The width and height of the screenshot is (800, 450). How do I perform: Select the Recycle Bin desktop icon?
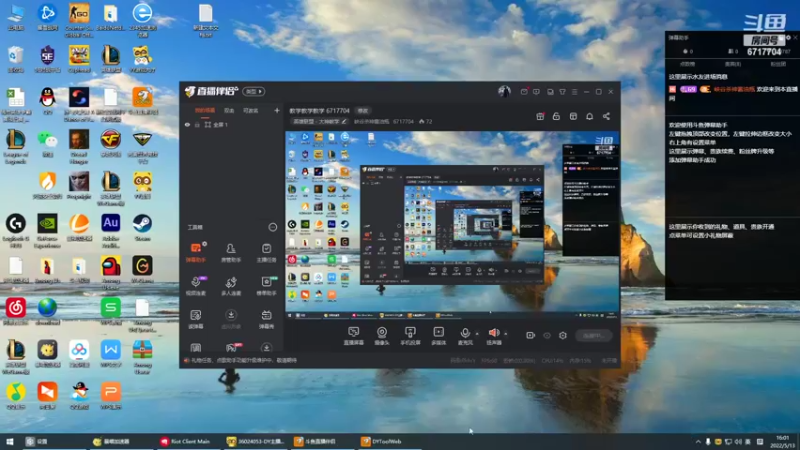(16, 59)
